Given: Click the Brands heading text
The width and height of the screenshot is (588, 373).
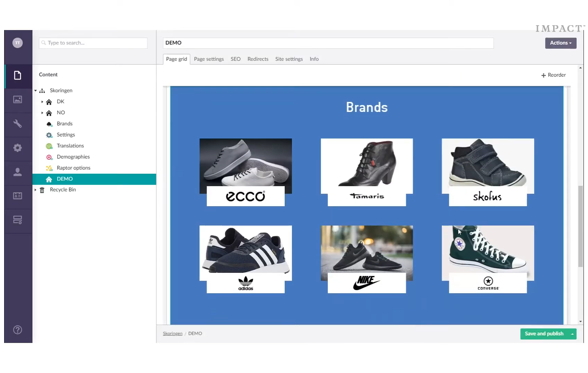Looking at the screenshot, I should [367, 107].
